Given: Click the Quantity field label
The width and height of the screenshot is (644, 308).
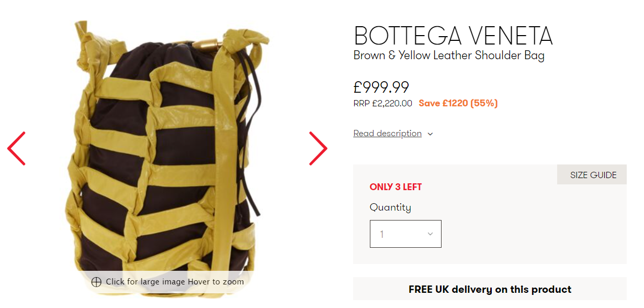Looking at the screenshot, I should click(390, 207).
